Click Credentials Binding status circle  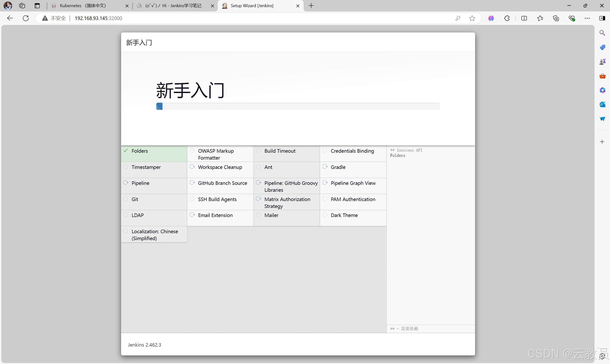click(x=325, y=151)
